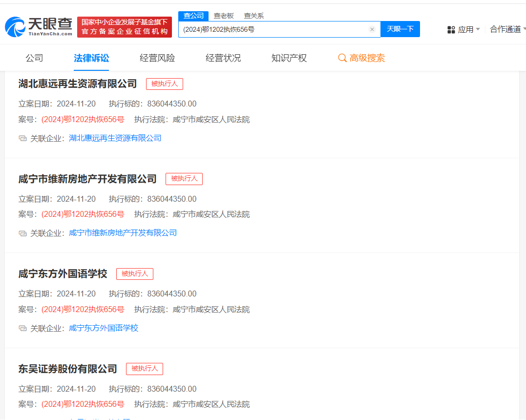Switch to the 经营风险 tab
Viewport: 526px width, 420px height.
pos(157,58)
